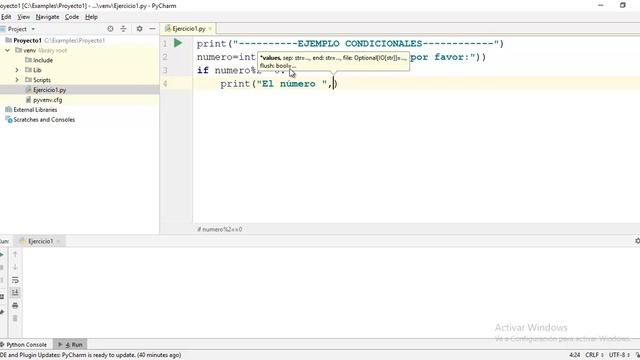
Task: Click the 'EJEMPLO CONDICIONALES' string on line 1
Action: coord(360,44)
